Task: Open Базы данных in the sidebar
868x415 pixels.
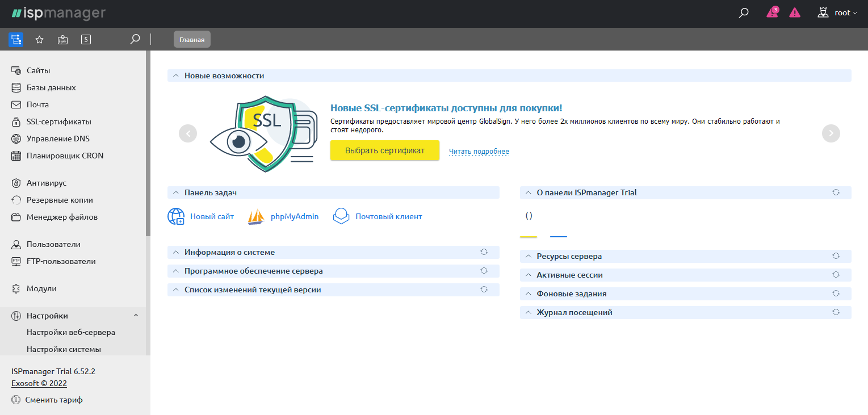Action: coord(51,87)
